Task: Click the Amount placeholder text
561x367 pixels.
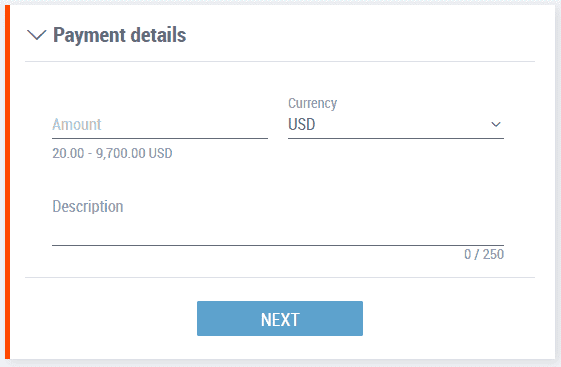Action: tap(77, 124)
